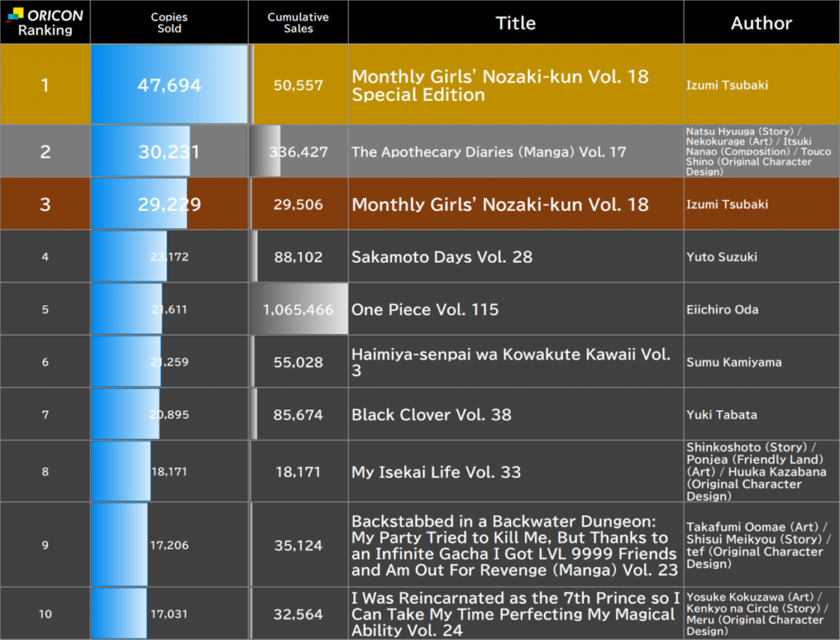
Task: Select ranking number 10
Action: (45, 614)
